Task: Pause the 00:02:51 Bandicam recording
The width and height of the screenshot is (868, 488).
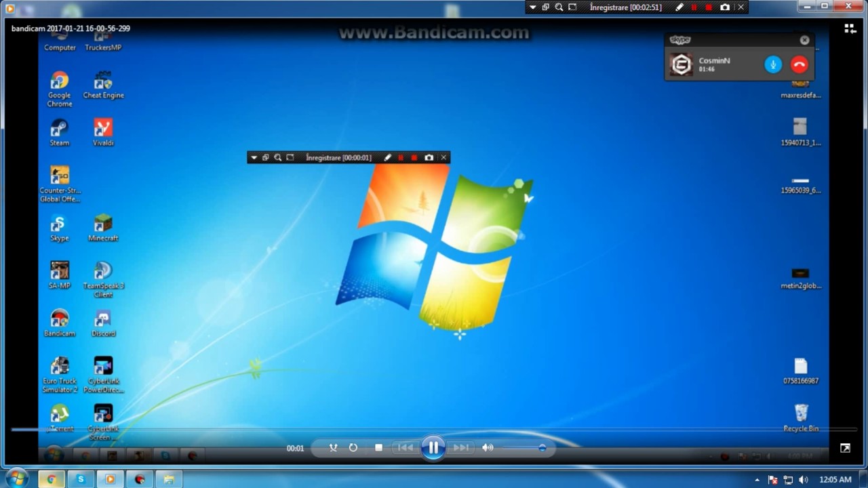Action: [x=694, y=7]
